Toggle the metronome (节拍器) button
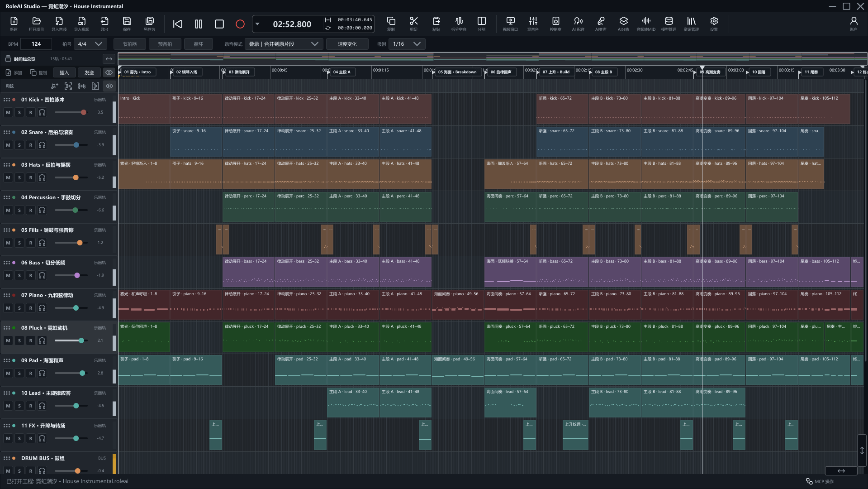Viewport: 868px width, 489px height. (x=130, y=44)
